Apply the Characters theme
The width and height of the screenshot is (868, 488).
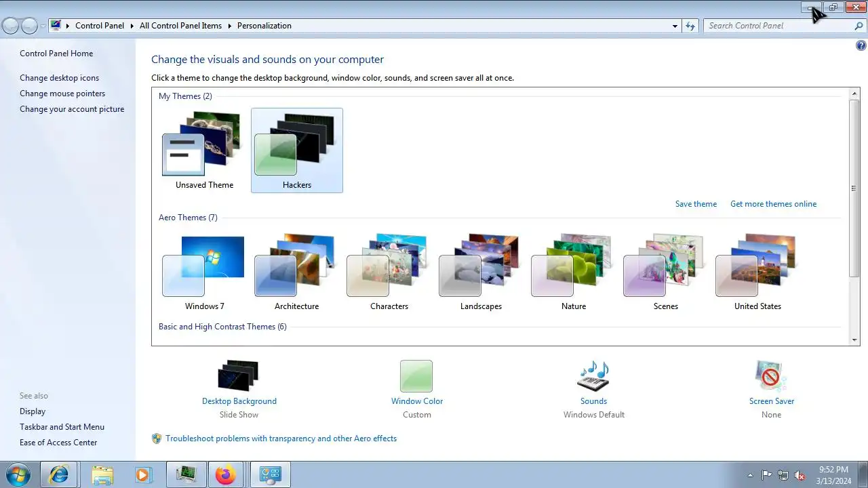tap(389, 271)
